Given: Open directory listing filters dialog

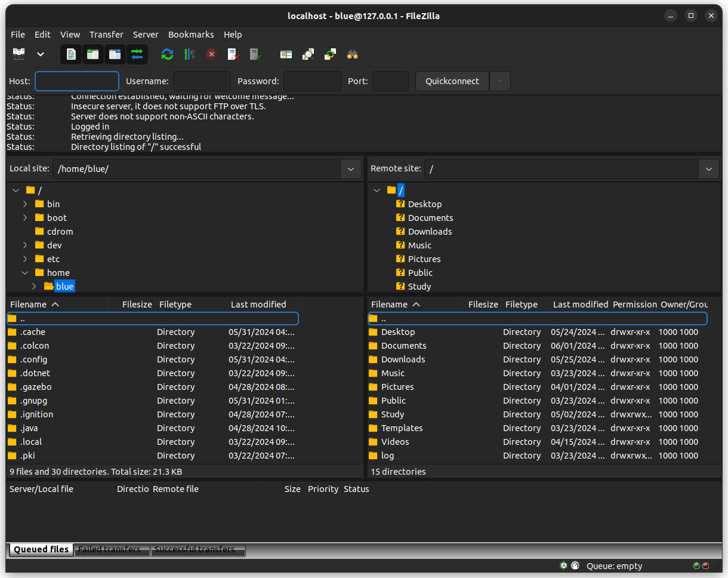Looking at the screenshot, I should click(286, 54).
